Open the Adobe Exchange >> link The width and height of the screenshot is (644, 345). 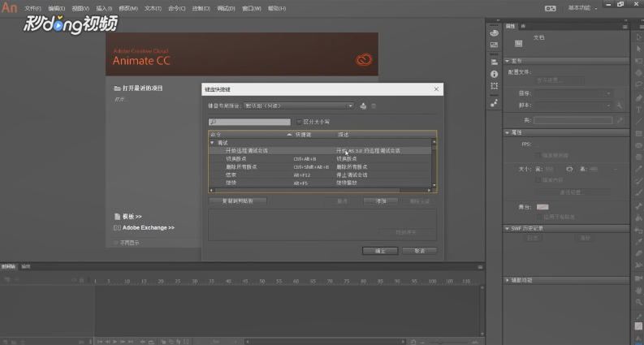click(149, 227)
